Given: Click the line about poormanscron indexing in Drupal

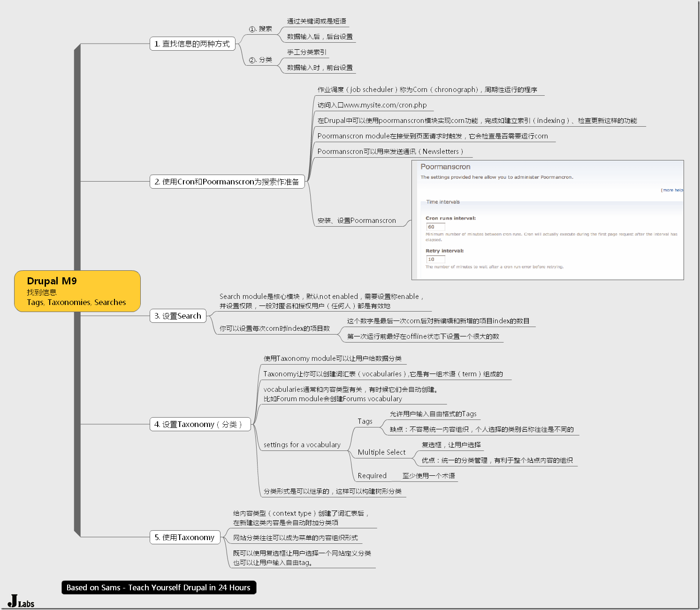Looking at the screenshot, I should pos(477,121).
